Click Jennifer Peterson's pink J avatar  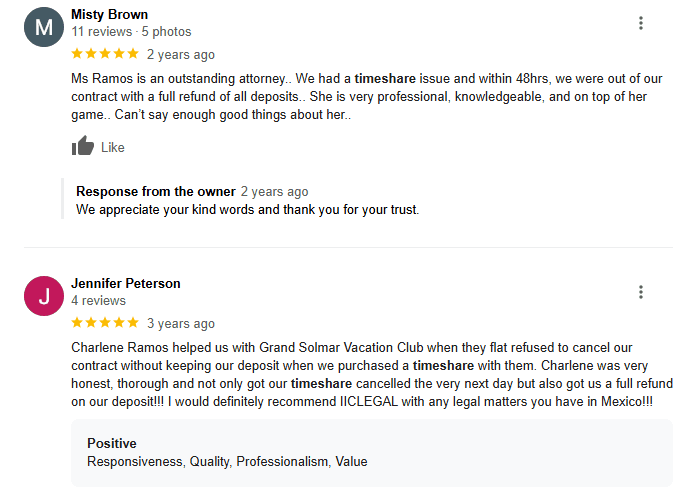43,296
